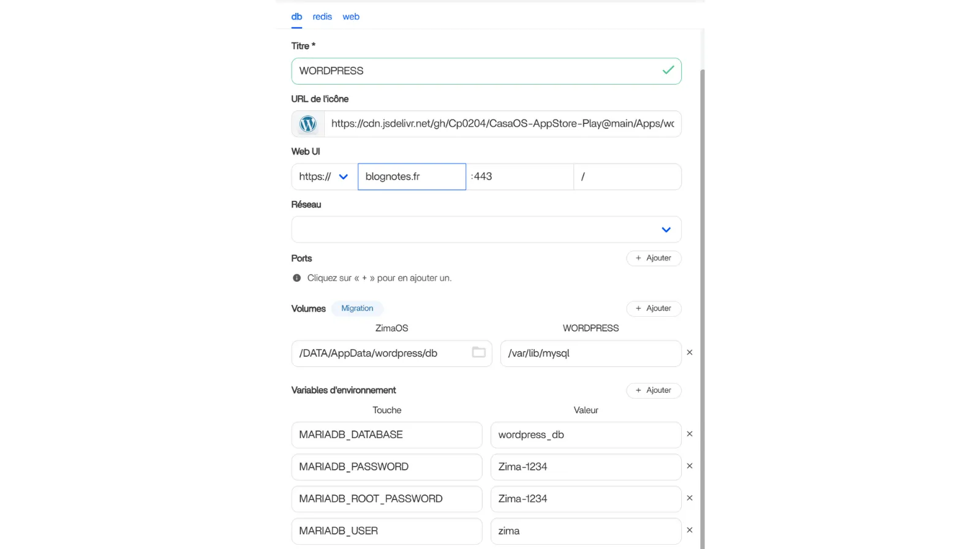This screenshot has height=549, width=980.
Task: Switch to the redis tab
Action: coord(322,17)
